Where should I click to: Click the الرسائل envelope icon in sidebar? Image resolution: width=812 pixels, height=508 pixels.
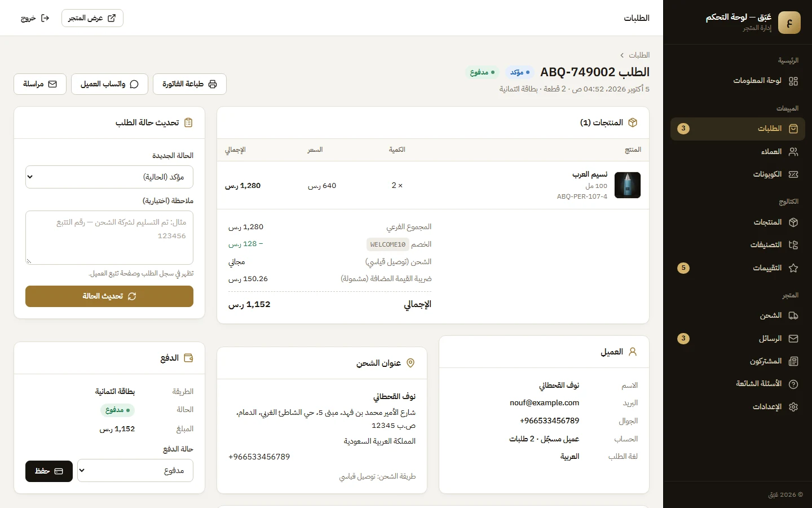(793, 339)
